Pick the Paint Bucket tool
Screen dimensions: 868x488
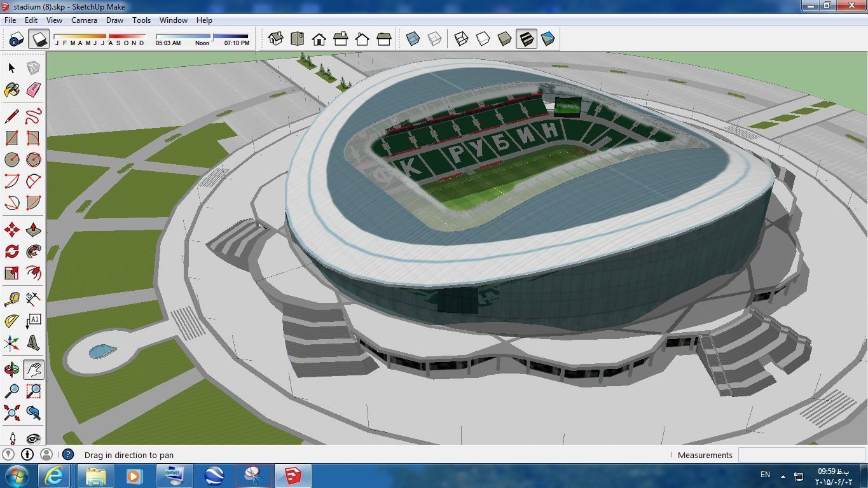tap(11, 90)
